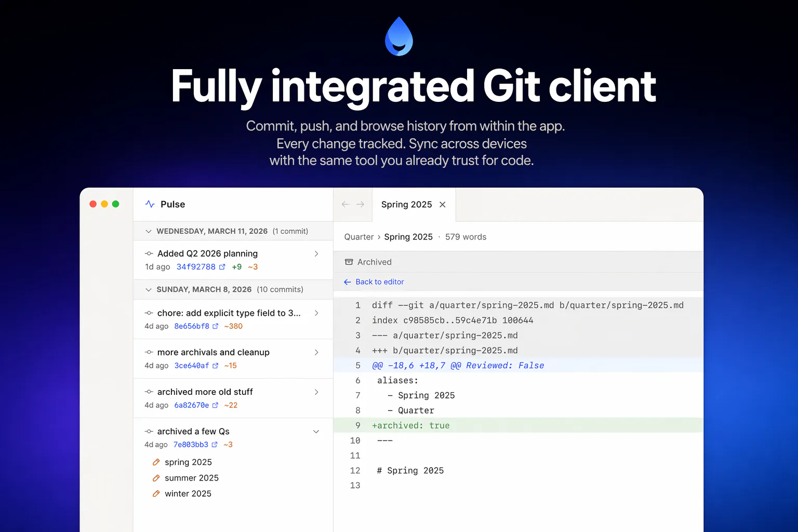Navigate forward with the right arrow
The image size is (798, 532).
pos(361,205)
